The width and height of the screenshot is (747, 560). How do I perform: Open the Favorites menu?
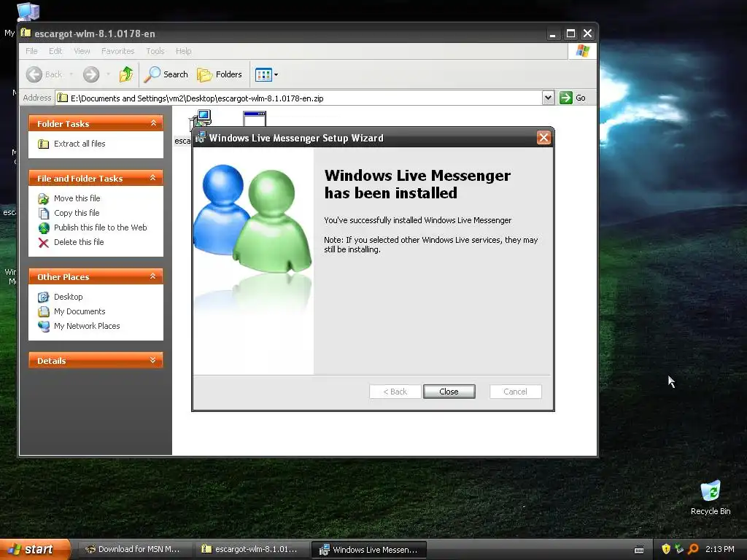click(117, 51)
